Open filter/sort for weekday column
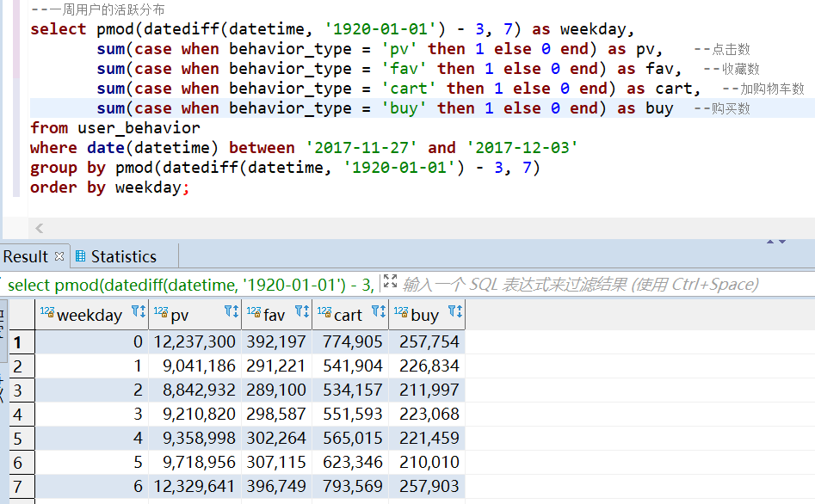This screenshot has height=504, width=815. point(139,311)
